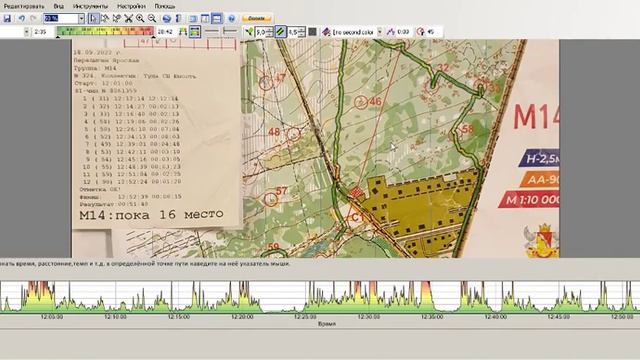Click the 12:30:00 label on the timeline
Viewport: 640px width, 360px height.
coord(369,316)
